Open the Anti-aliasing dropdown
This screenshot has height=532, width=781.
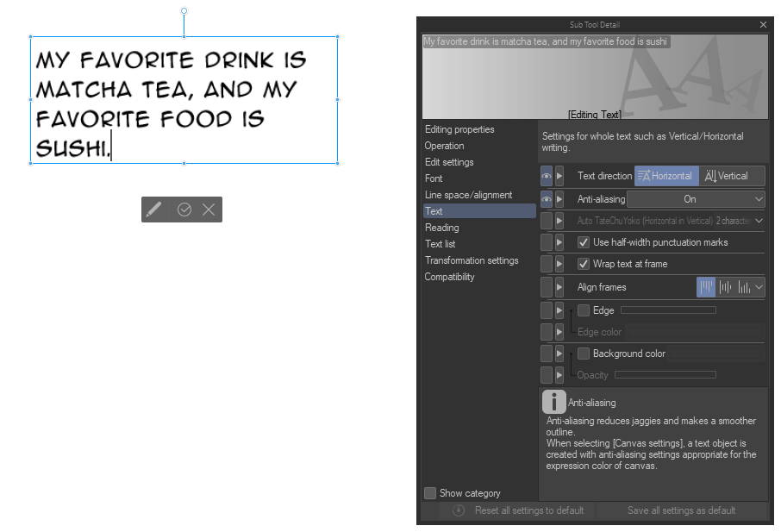(x=696, y=199)
